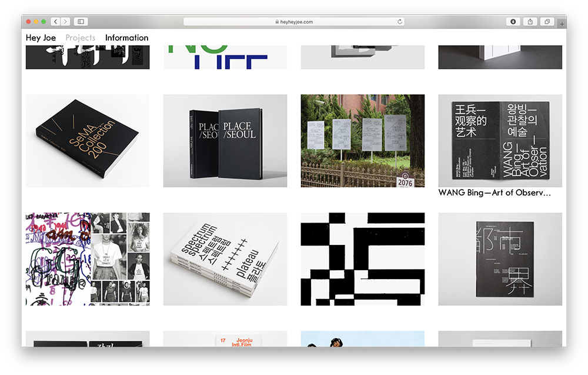Open the dark poster with Chinese characters
The width and height of the screenshot is (588, 375).
pos(500,259)
